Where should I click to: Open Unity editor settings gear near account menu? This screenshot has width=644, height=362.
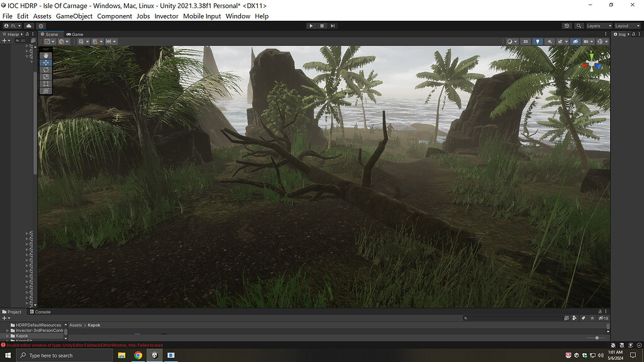(x=40, y=26)
